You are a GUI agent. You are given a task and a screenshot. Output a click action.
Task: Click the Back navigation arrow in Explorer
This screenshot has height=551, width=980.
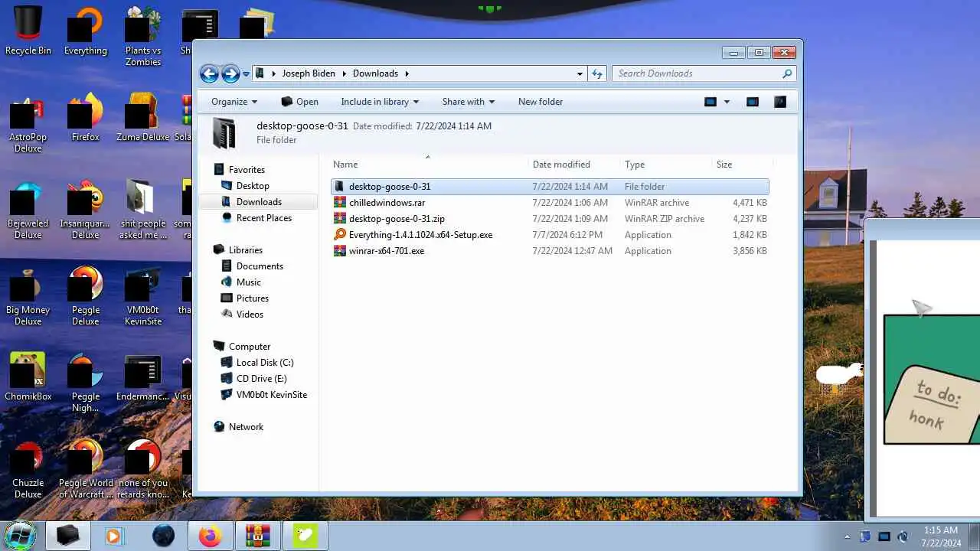tap(209, 73)
